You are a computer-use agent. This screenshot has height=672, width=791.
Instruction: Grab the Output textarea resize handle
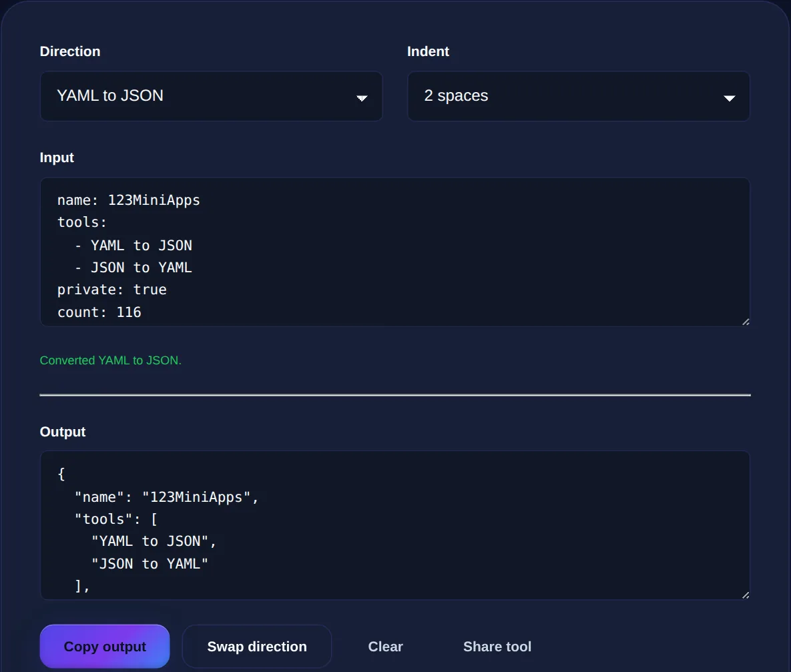tap(746, 595)
